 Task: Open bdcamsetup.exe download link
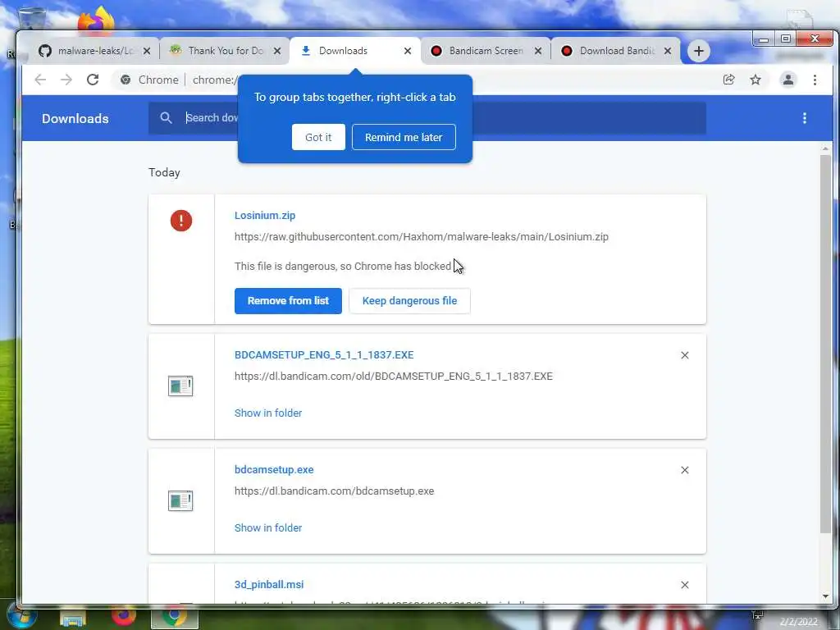click(274, 470)
